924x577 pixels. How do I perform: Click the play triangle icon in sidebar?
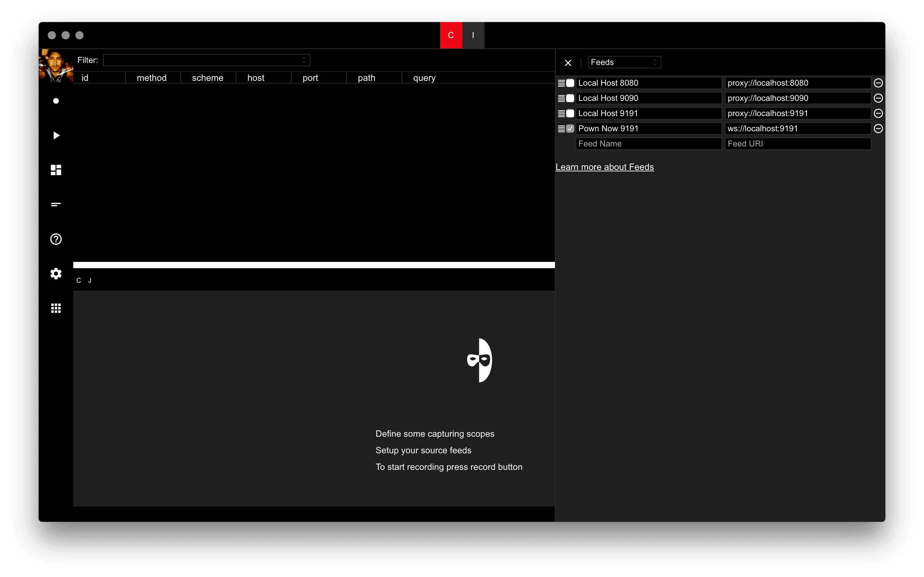tap(56, 135)
